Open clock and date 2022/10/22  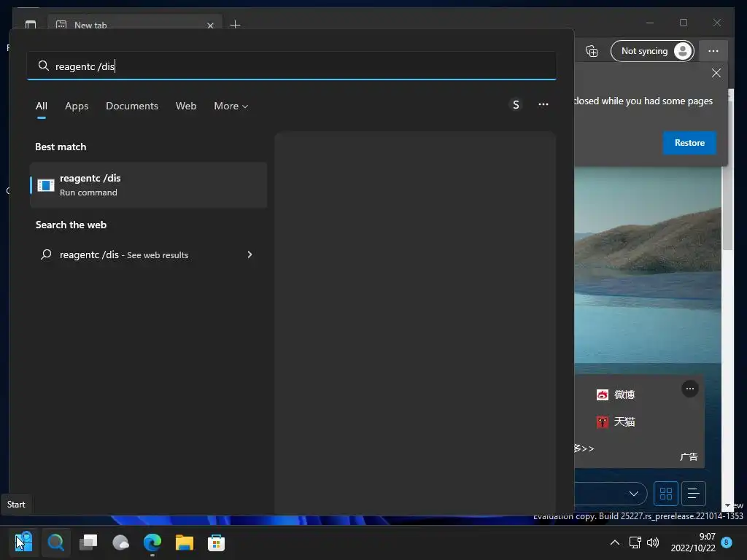coord(693,542)
